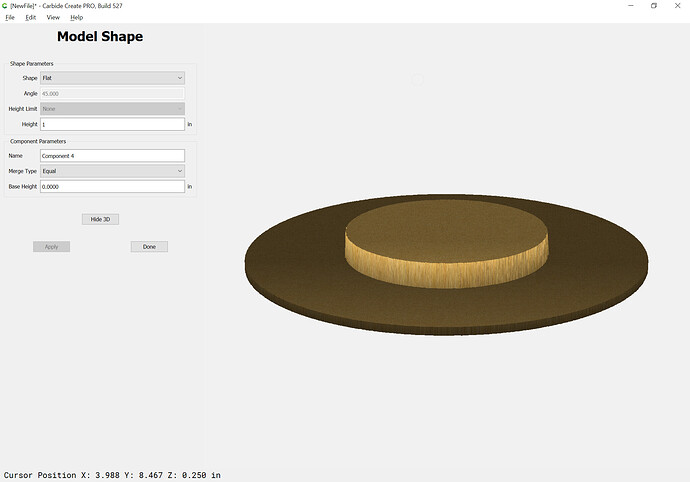Click the Angle field showing 45.000
Image resolution: width=690 pixels, height=482 pixels.
click(x=112, y=93)
